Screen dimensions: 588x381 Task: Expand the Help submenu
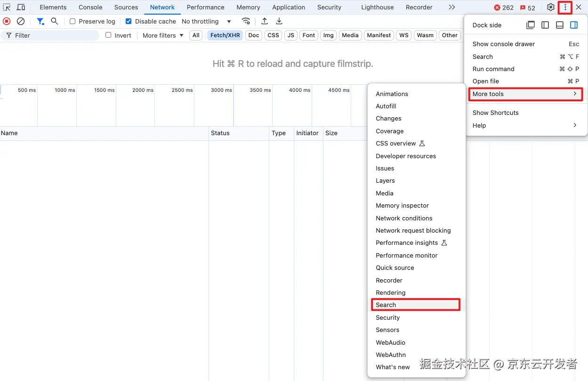pyautogui.click(x=525, y=125)
